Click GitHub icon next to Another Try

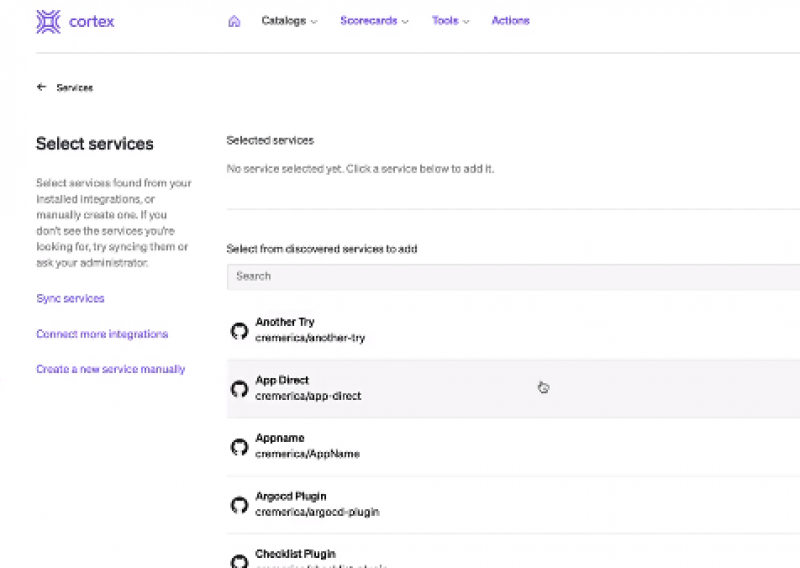pos(239,330)
